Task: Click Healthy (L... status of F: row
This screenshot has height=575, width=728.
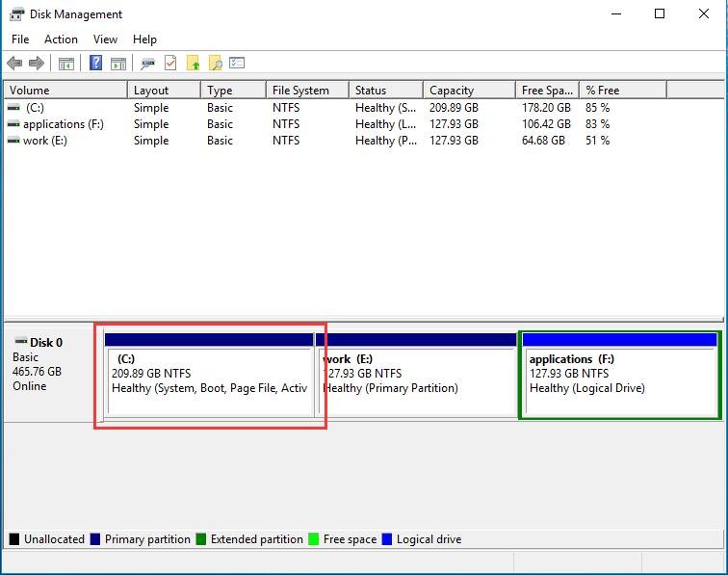Action: [386, 124]
